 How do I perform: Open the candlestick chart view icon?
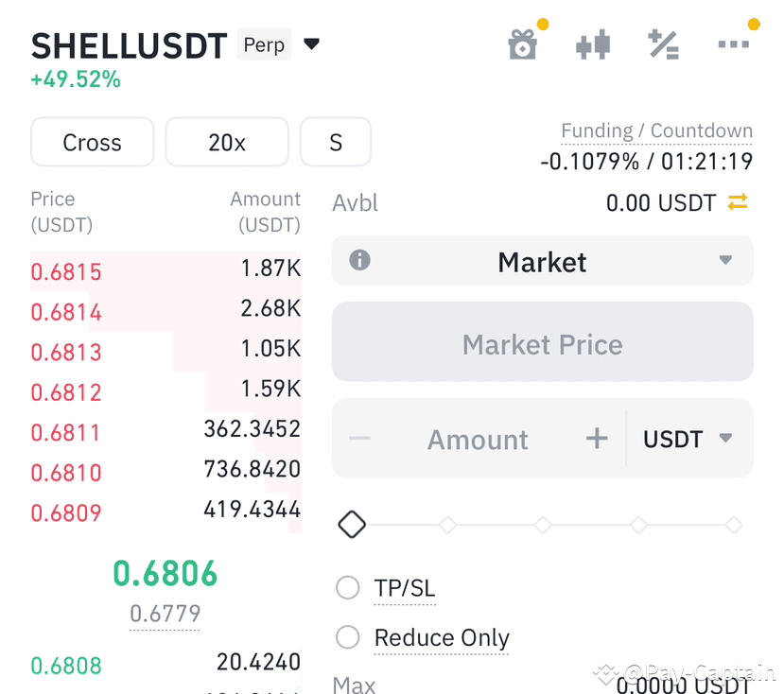(593, 43)
